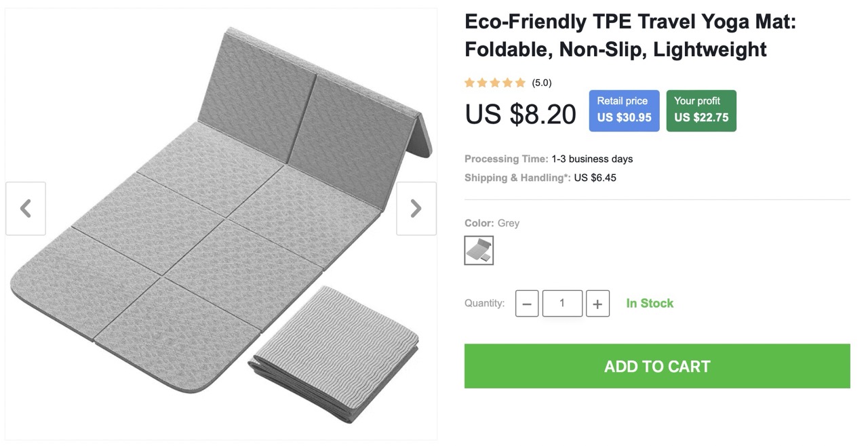The image size is (868, 446).
Task: Click the In Stock status label
Action: click(650, 303)
